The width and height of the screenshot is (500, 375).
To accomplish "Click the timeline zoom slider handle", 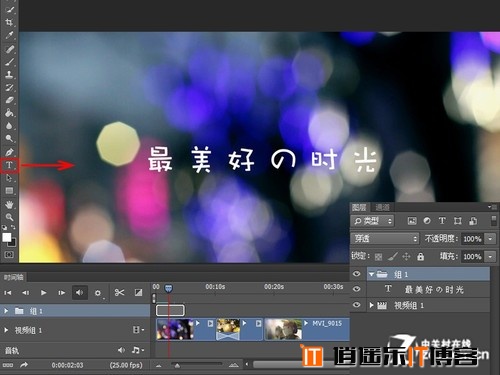I will coord(177,366).
